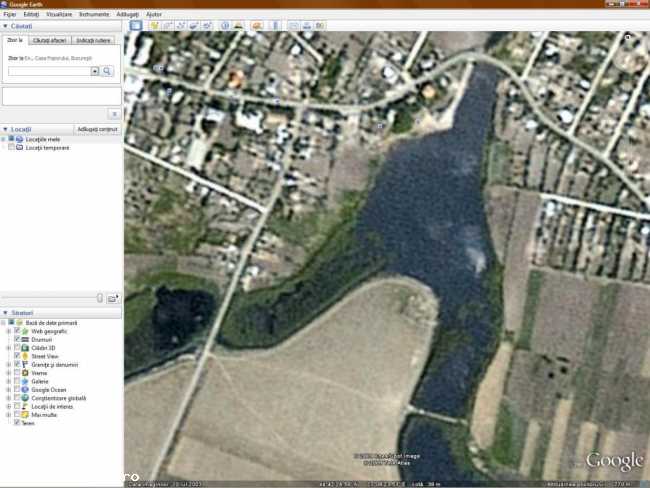This screenshot has width=650, height=488.
Task: Click the places opacity slider handle
Action: (99, 298)
